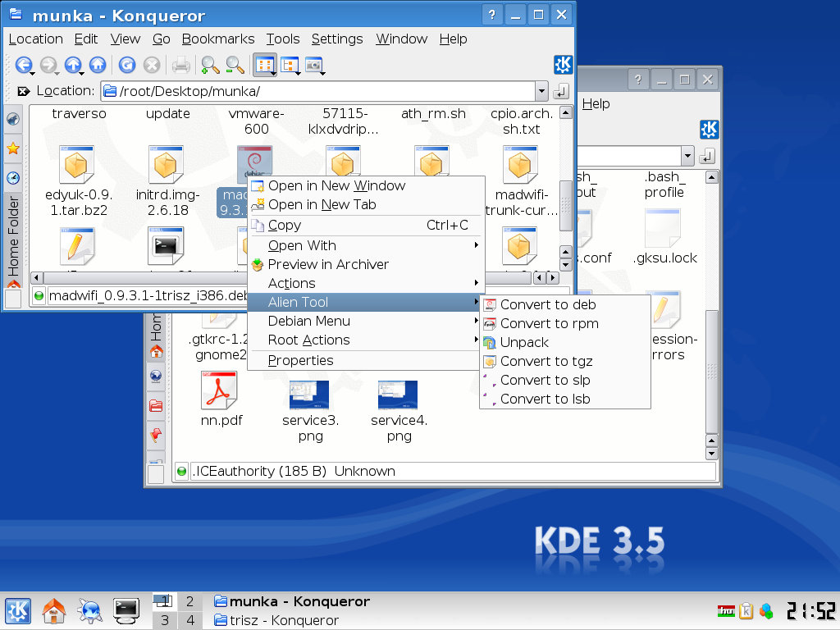
Task: Click the Zoom In magnifier icon
Action: click(210, 65)
